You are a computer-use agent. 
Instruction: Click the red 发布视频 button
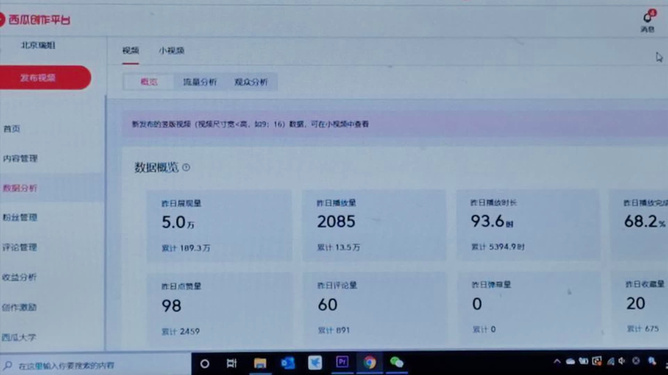click(45, 78)
